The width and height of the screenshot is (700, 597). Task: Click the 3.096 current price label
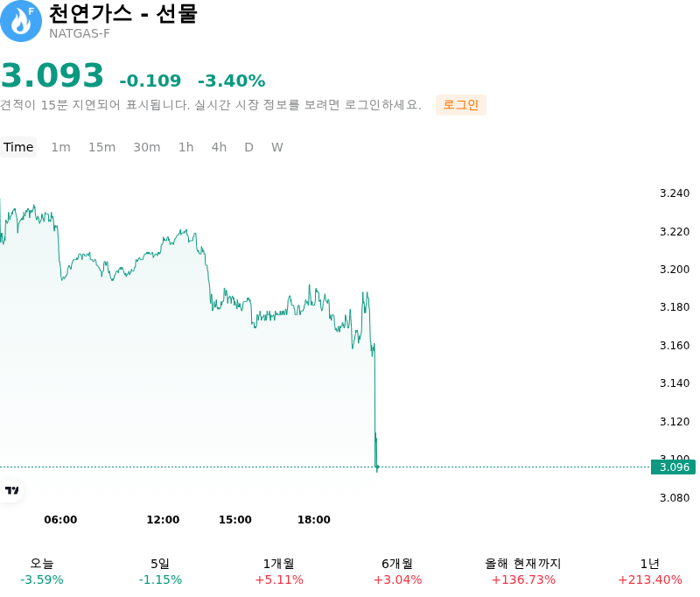(x=674, y=467)
